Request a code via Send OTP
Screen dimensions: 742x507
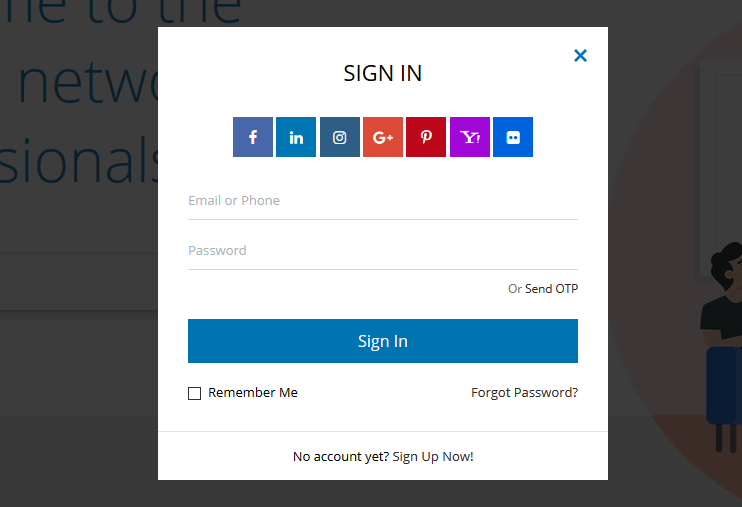pyautogui.click(x=551, y=289)
